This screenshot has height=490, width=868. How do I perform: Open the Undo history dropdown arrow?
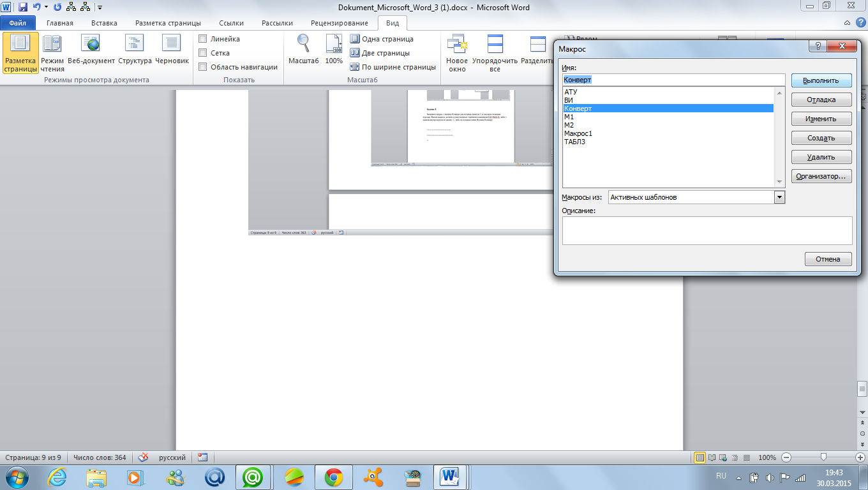click(x=47, y=8)
